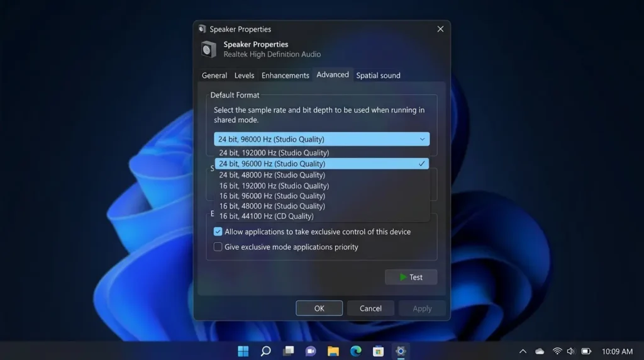Switch to the Levels tab
The height and width of the screenshot is (360, 644).
coord(245,76)
